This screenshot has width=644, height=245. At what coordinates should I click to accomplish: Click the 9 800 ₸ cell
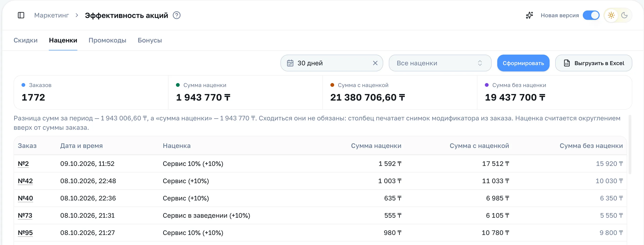611,232
